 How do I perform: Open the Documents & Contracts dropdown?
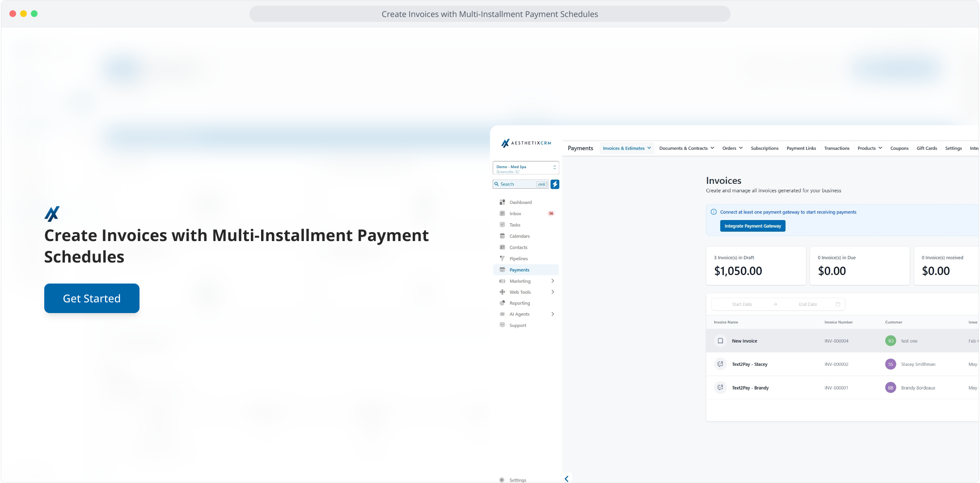tap(686, 148)
